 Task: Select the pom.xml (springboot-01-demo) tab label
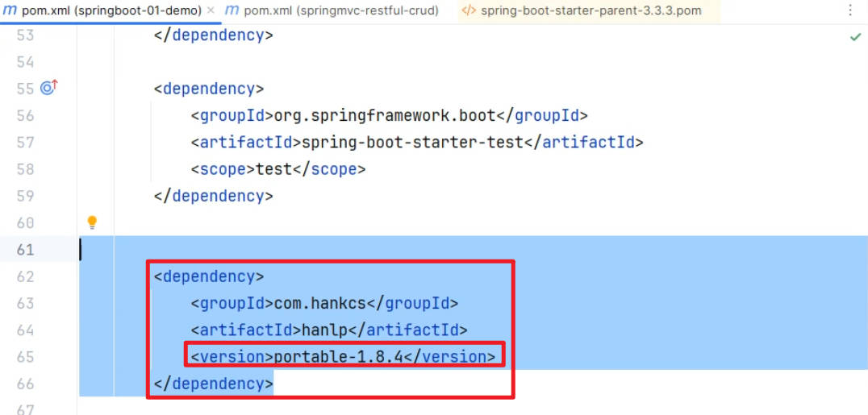pyautogui.click(x=111, y=11)
